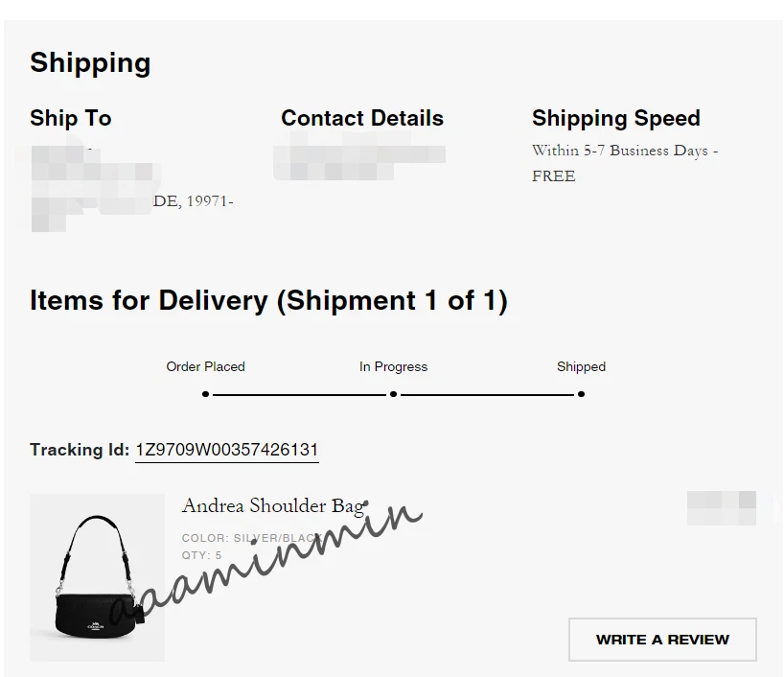
Task: Open the Andrea Shoulder Bag product image
Action: pyautogui.click(x=97, y=578)
